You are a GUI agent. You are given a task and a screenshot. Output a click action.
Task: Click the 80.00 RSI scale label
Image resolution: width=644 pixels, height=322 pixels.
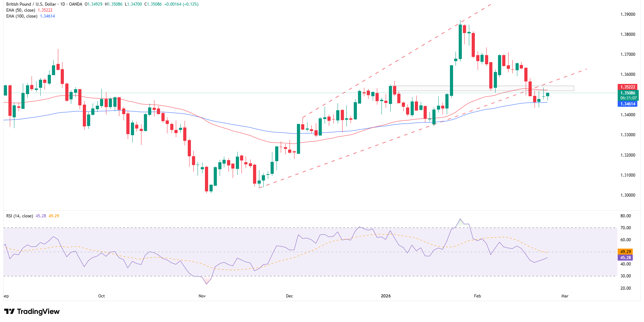pyautogui.click(x=625, y=216)
